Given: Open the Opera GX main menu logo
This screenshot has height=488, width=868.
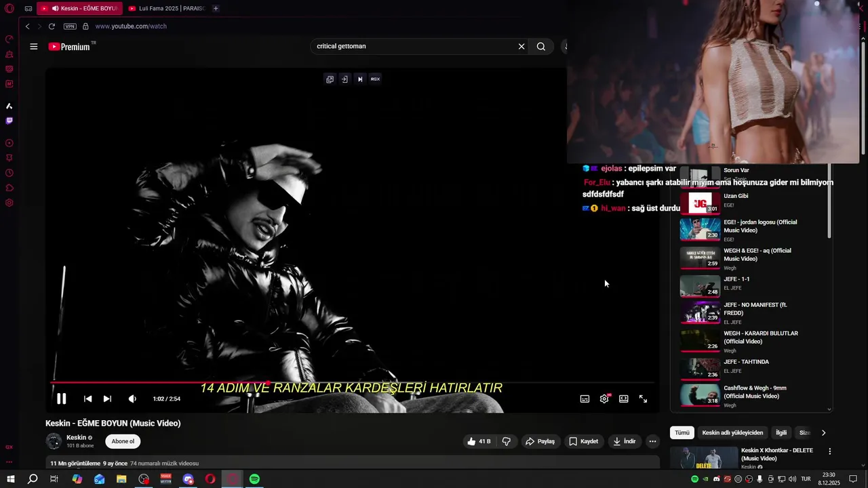Looking at the screenshot, I should 9,8.
